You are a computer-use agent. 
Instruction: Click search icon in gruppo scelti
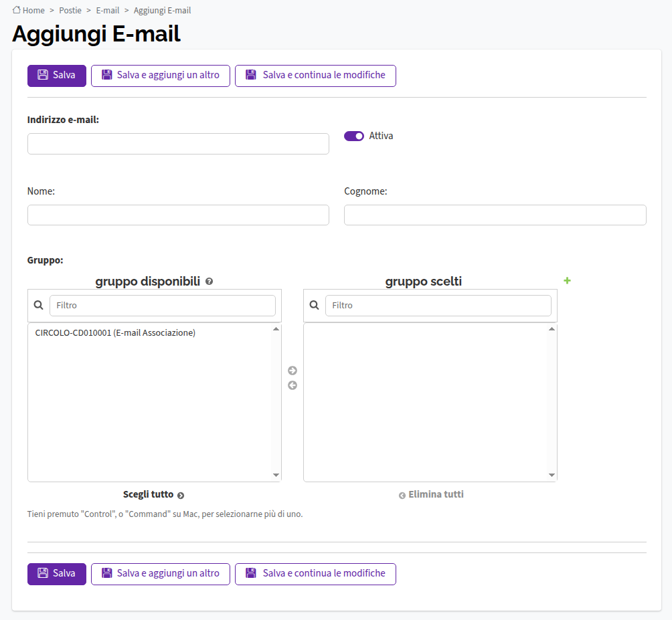(314, 305)
